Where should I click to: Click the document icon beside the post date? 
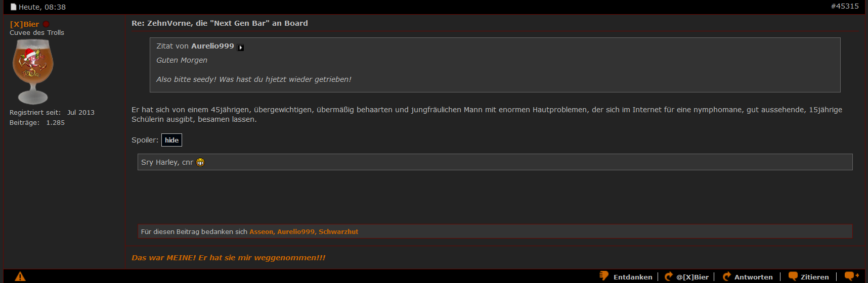(x=14, y=7)
